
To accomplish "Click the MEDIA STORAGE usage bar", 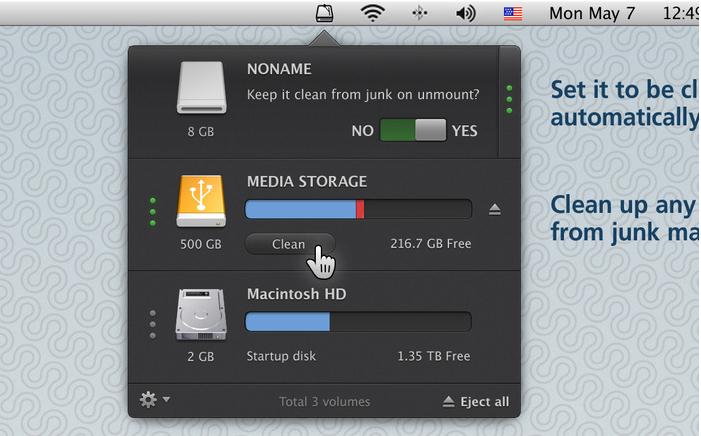I will [358, 209].
